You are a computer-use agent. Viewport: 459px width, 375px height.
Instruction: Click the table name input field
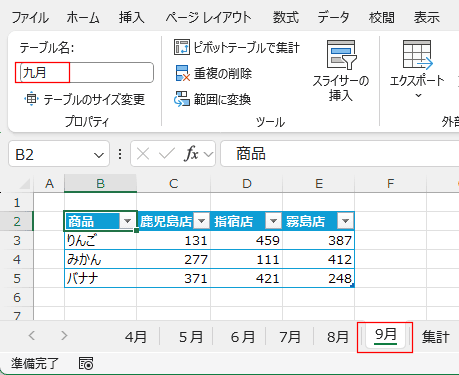pyautogui.click(x=87, y=72)
